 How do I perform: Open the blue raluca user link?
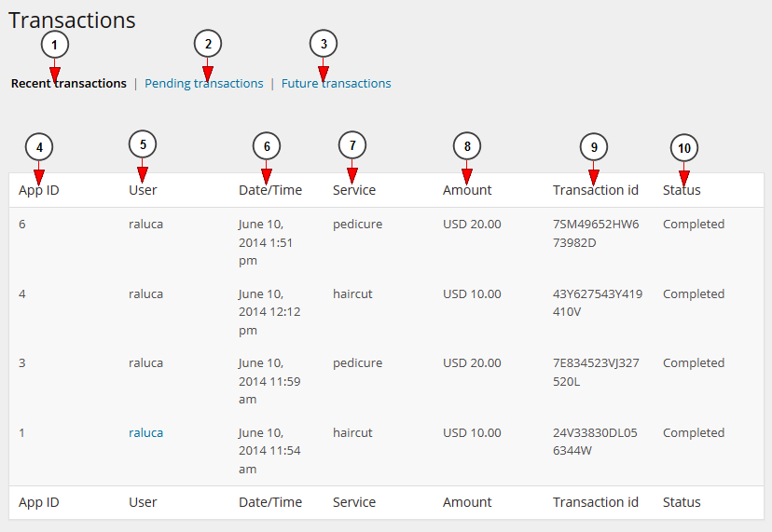145,432
